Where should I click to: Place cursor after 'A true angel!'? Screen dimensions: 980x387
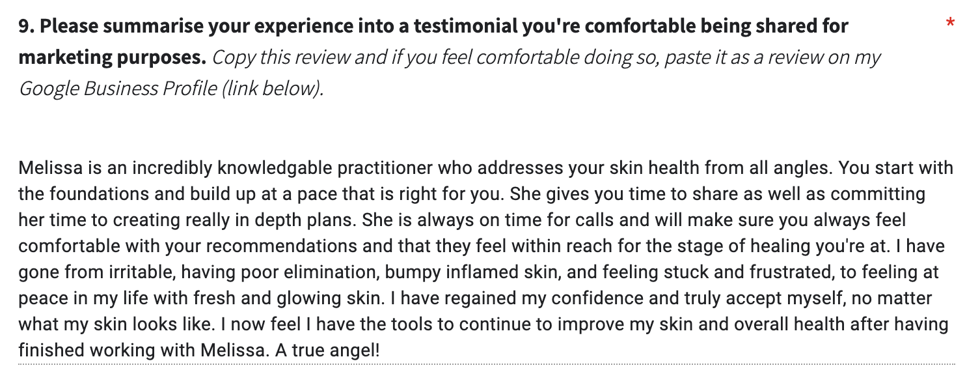coord(380,351)
